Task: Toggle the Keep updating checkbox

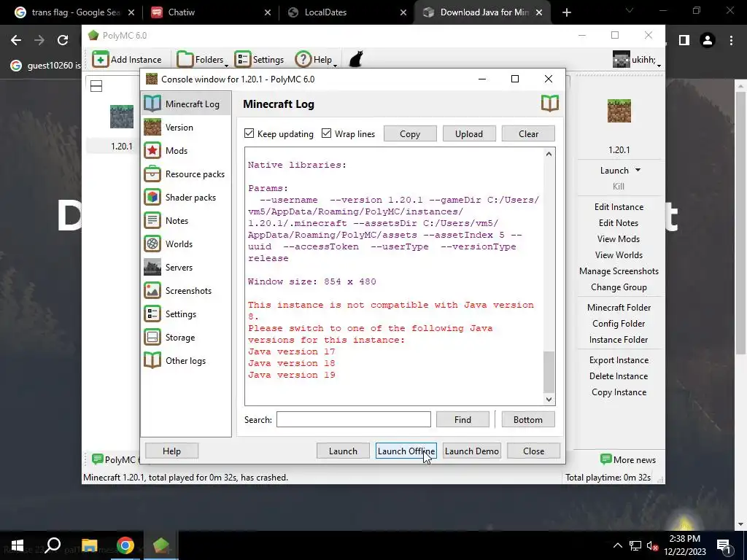Action: coord(249,133)
